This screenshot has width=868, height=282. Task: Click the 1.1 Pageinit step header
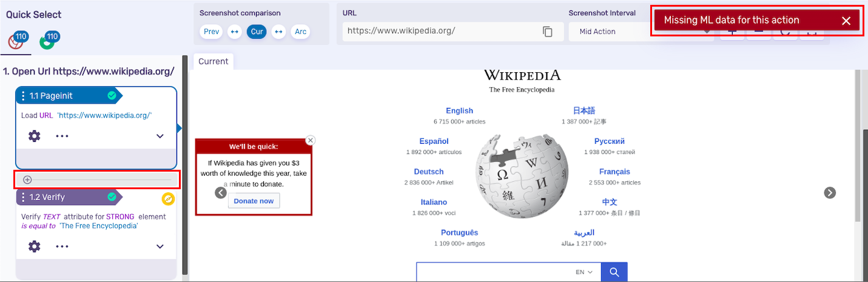[x=69, y=96]
